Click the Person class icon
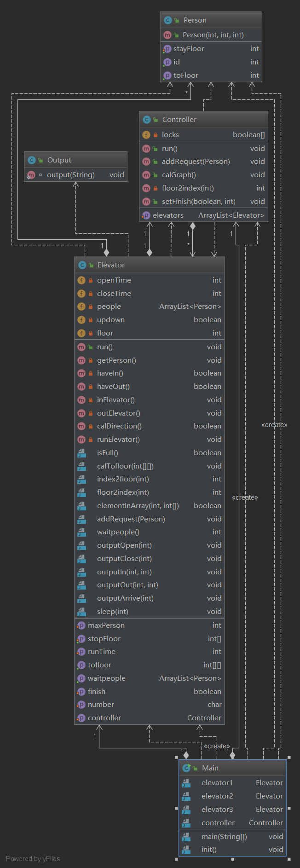Viewport: 300px width, 868px height. 167,20
